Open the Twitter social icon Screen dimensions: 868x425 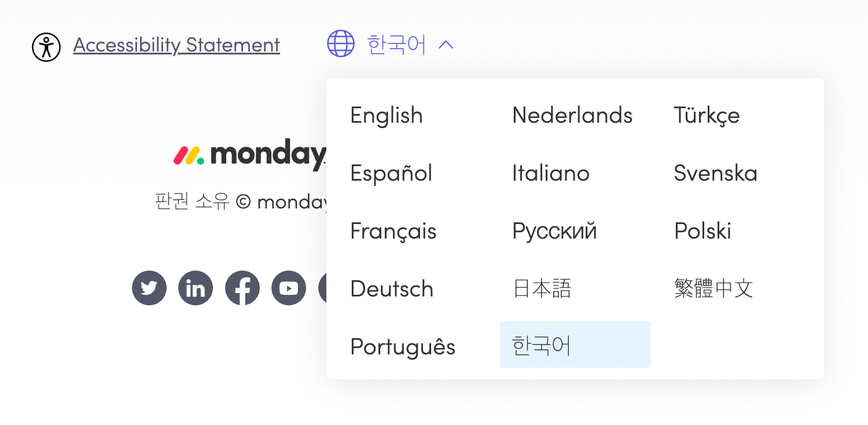pos(149,288)
